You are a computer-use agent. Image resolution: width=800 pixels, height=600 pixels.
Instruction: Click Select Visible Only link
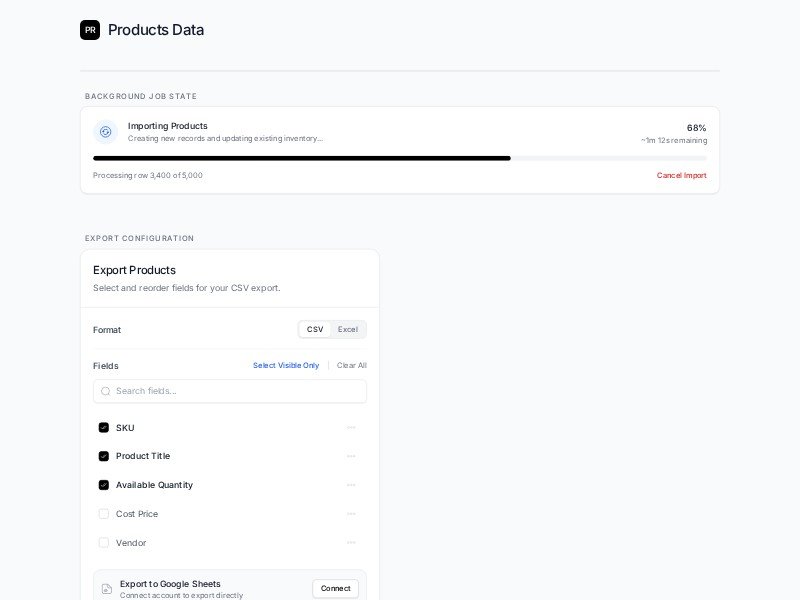(286, 365)
